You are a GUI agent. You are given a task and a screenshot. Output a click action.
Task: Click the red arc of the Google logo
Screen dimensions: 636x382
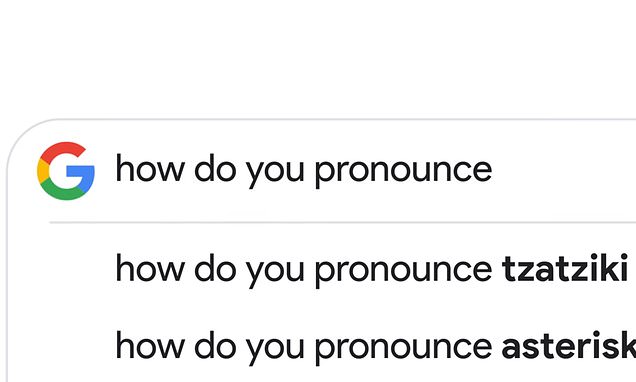click(62, 149)
